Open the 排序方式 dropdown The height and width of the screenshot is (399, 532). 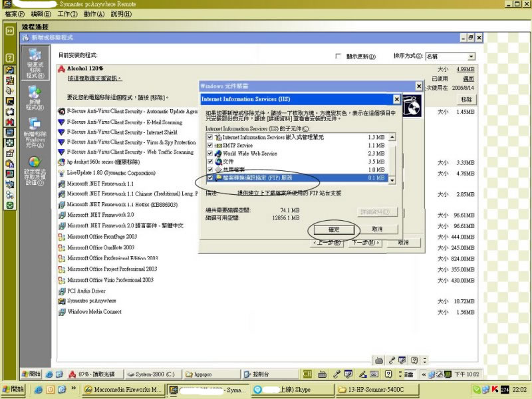[471, 57]
